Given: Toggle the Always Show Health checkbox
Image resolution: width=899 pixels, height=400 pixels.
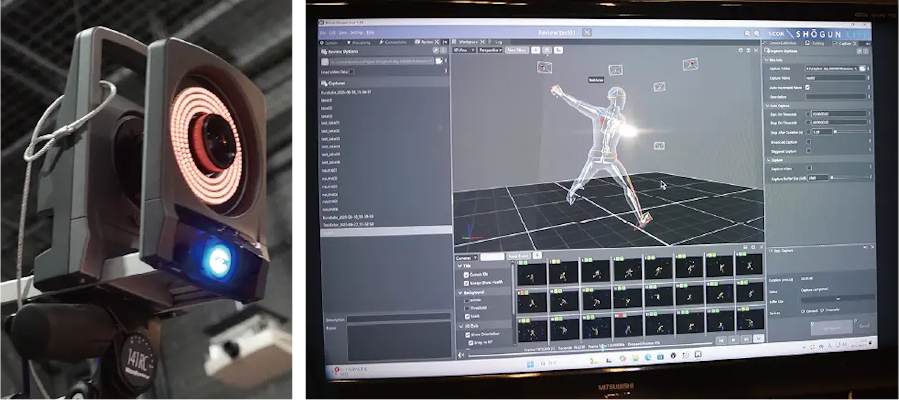Looking at the screenshot, I should click(465, 283).
